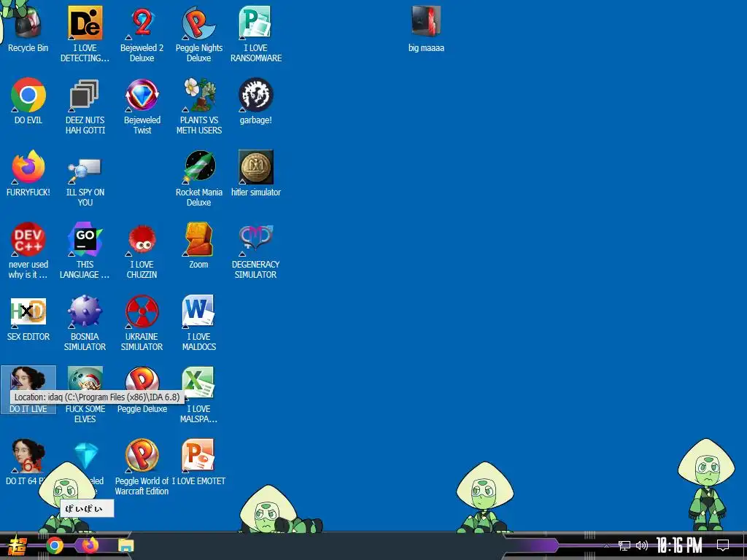This screenshot has height=560, width=747.
Task: Open the 'I LOVE DETECTING...' De icon
Action: point(85,34)
